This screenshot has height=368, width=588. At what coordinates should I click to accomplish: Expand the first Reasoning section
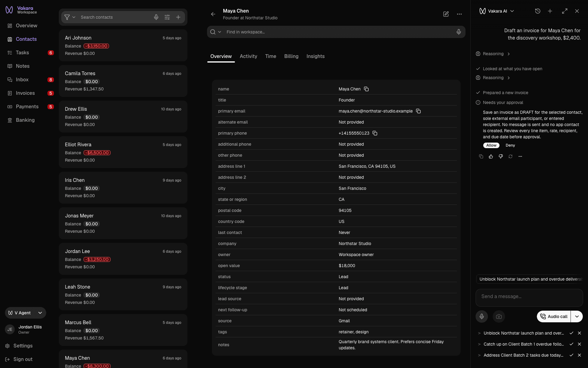493,54
